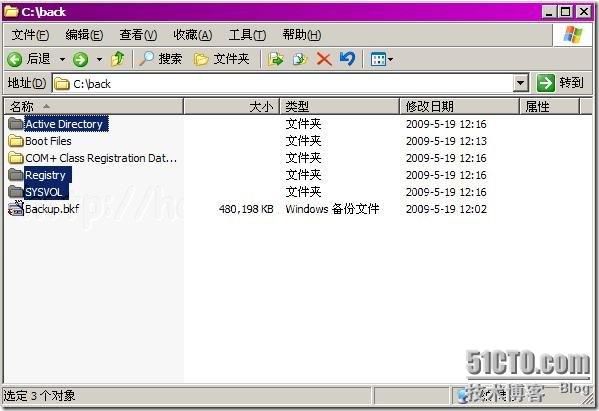The image size is (599, 411).
Task: Open the 文件(F) menu
Action: coord(30,35)
